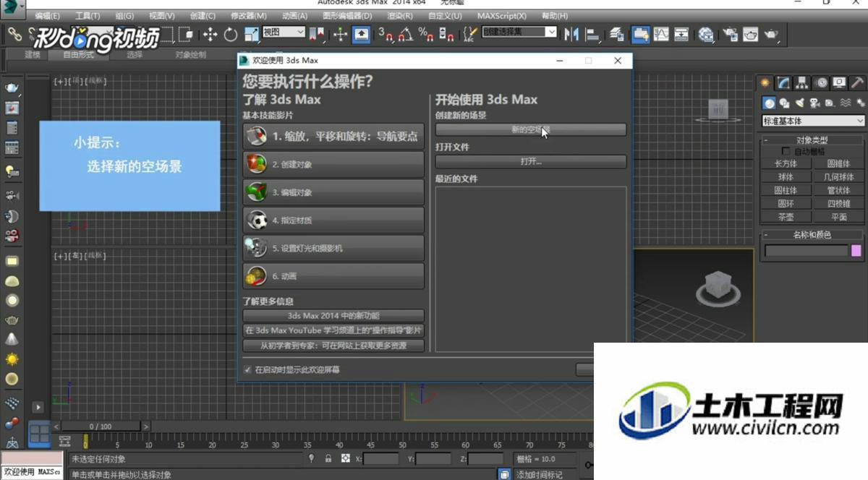Click 3ds Max 2014 中的新功能 link
Image resolution: width=868 pixels, height=480 pixels.
pyautogui.click(x=333, y=316)
